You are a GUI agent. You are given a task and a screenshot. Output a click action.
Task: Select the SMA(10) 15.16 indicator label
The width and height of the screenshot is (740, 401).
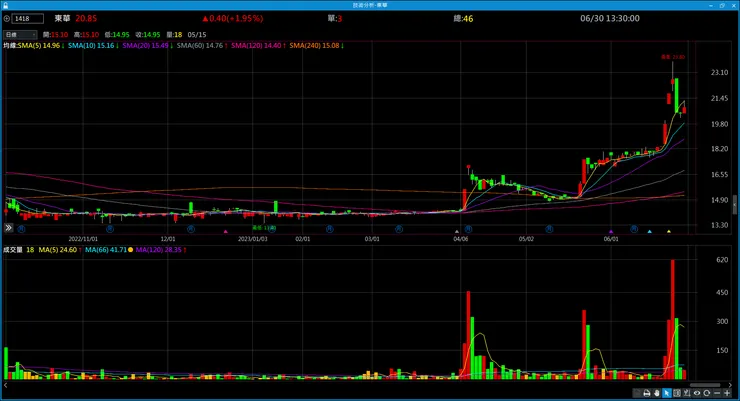pos(93,46)
